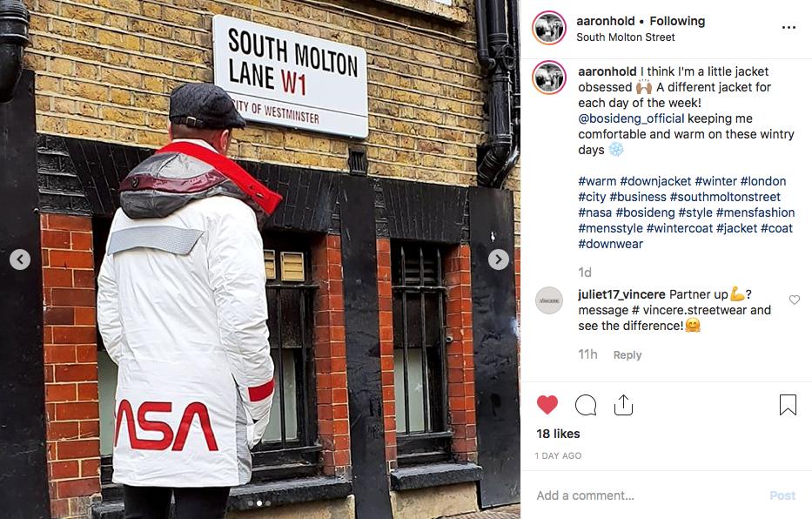This screenshot has height=519, width=812.
Task: Click the #nasa hashtag
Action: (x=595, y=212)
